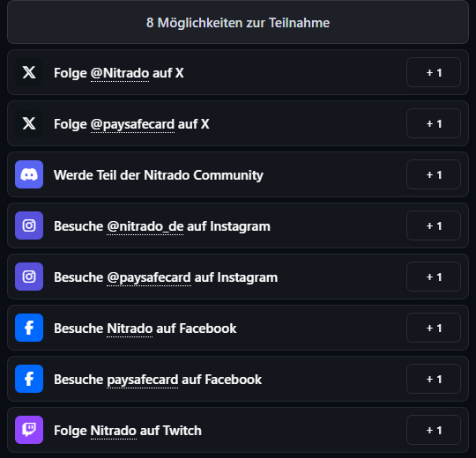Expand 'Werde Teil der Nitrado Community' entry
Viewport: 476px width, 458px height.
click(x=238, y=174)
